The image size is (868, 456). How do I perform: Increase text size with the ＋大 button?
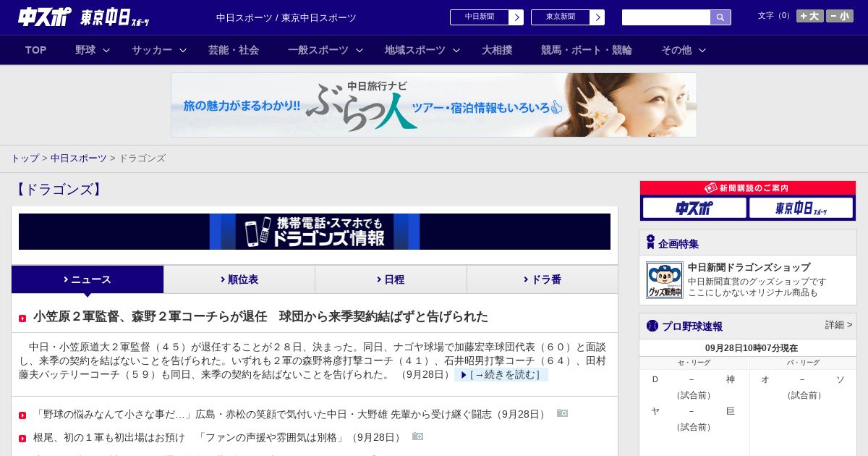pyautogui.click(x=809, y=16)
